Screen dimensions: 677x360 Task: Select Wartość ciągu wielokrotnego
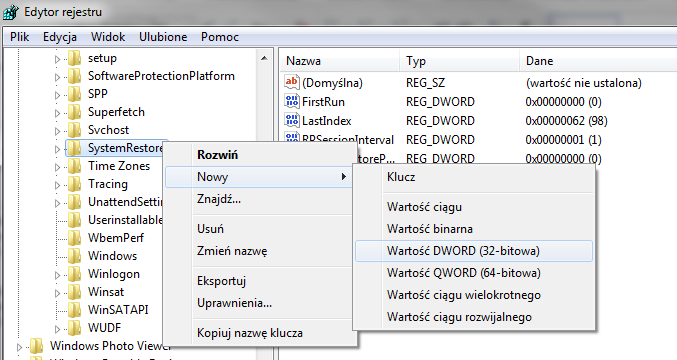474,295
